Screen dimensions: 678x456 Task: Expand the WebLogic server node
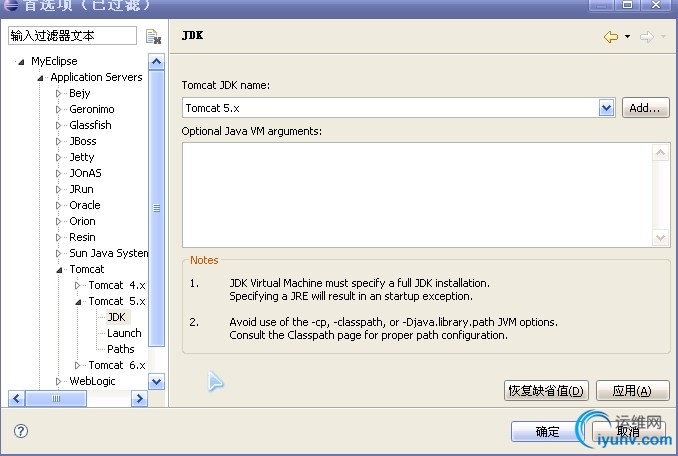pyautogui.click(x=58, y=381)
